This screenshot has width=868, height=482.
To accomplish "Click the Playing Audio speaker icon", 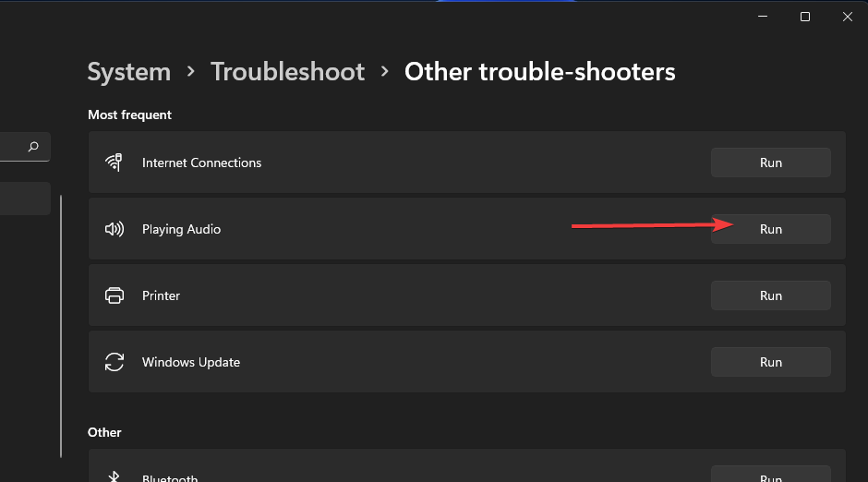I will pyautogui.click(x=115, y=229).
